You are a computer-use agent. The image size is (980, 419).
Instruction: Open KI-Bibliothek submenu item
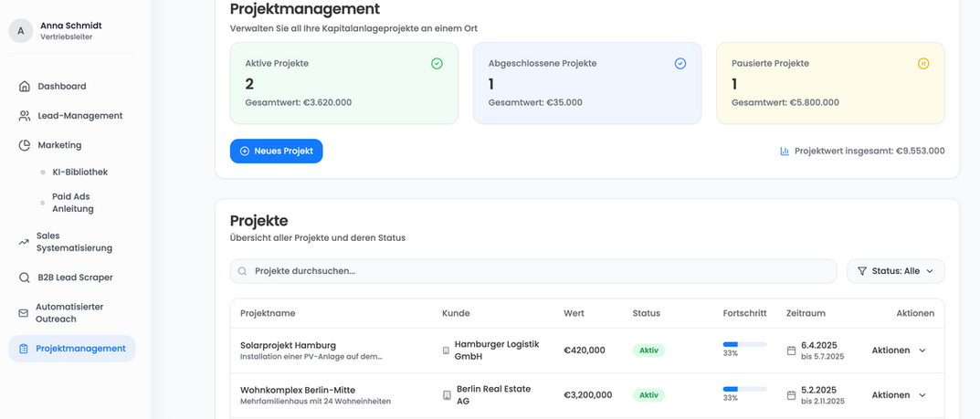pyautogui.click(x=80, y=172)
